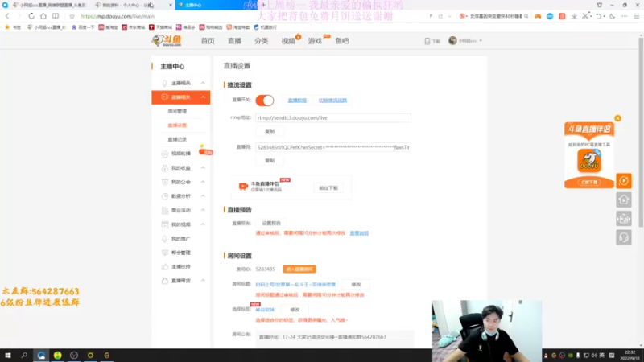Open the switch stream line link
This screenshot has width=644, height=362.
tap(332, 100)
